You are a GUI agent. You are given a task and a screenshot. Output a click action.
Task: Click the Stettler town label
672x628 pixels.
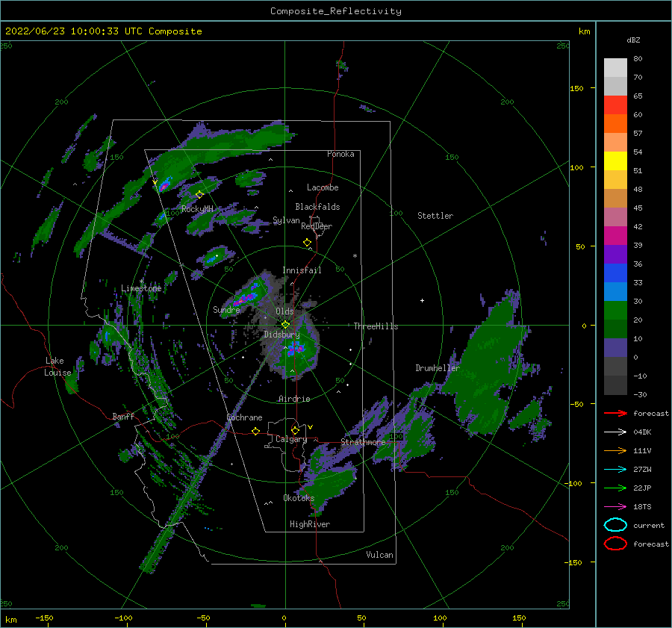coord(435,216)
